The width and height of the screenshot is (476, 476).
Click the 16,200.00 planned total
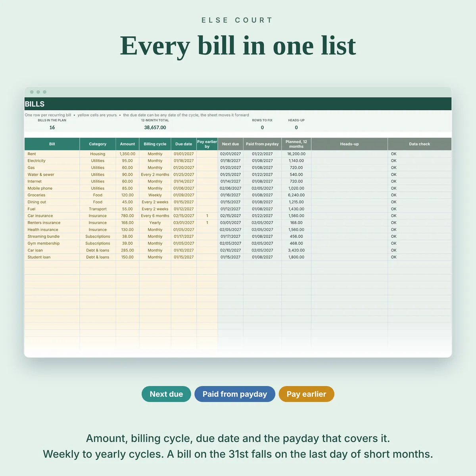coord(296,154)
